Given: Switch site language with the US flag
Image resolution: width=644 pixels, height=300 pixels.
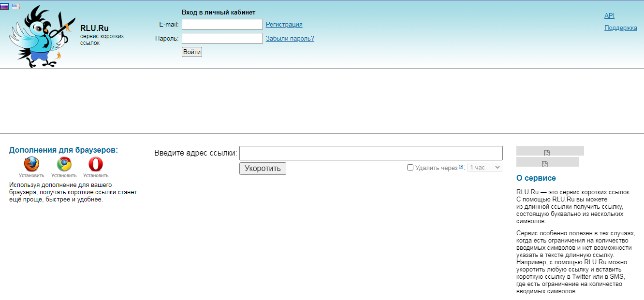Looking at the screenshot, I should (x=16, y=7).
